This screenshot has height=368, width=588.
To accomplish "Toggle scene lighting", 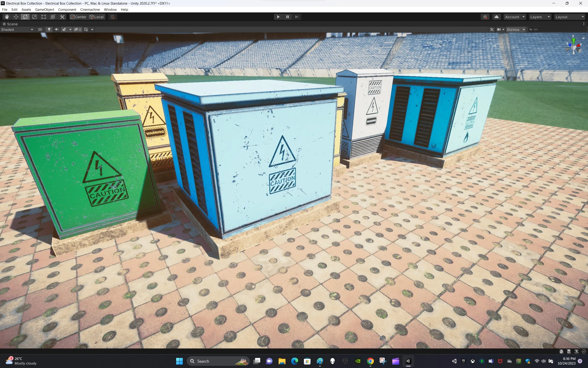I will pos(49,29).
